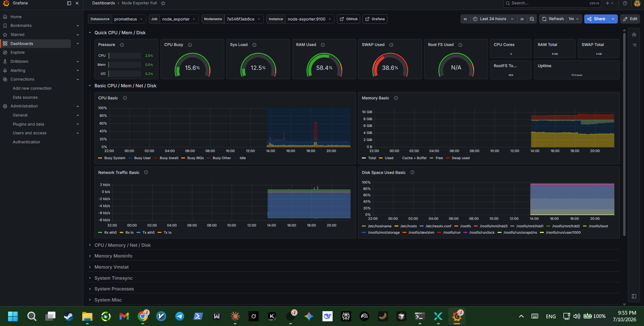The image size is (644, 326).
Task: Collapse the Connections section chevron
Action: pos(78,79)
